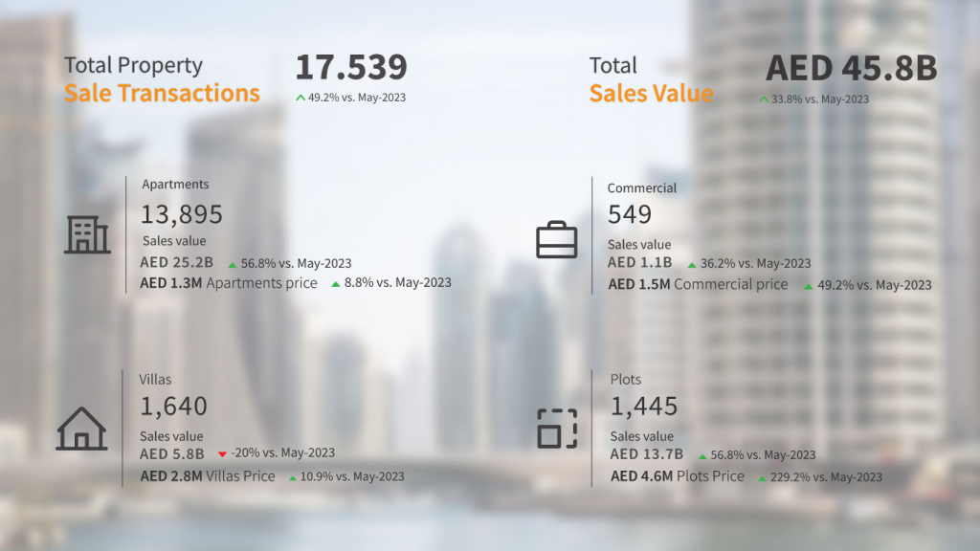980x551 pixels.
Task: Click the green arrow under AED 45.8B
Action: [763, 99]
